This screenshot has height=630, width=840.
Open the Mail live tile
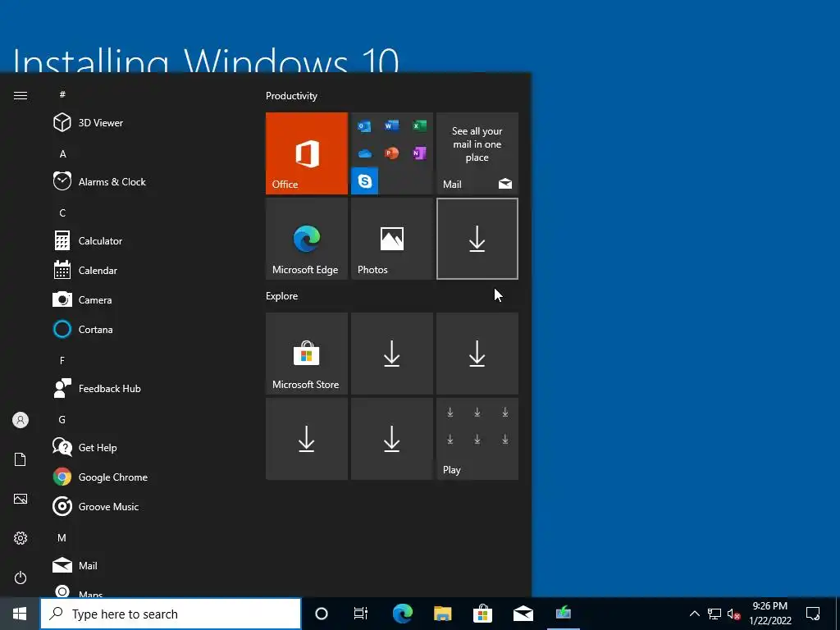pyautogui.click(x=477, y=153)
